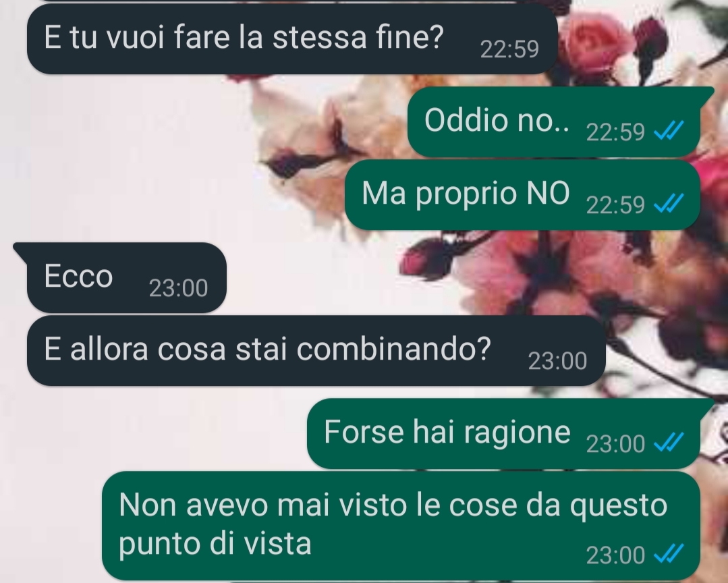Viewport: 728px width, 583px height.
Task: Tap 23:00 timestamp on 'cosa stai combinando?'
Action: pyautogui.click(x=557, y=361)
